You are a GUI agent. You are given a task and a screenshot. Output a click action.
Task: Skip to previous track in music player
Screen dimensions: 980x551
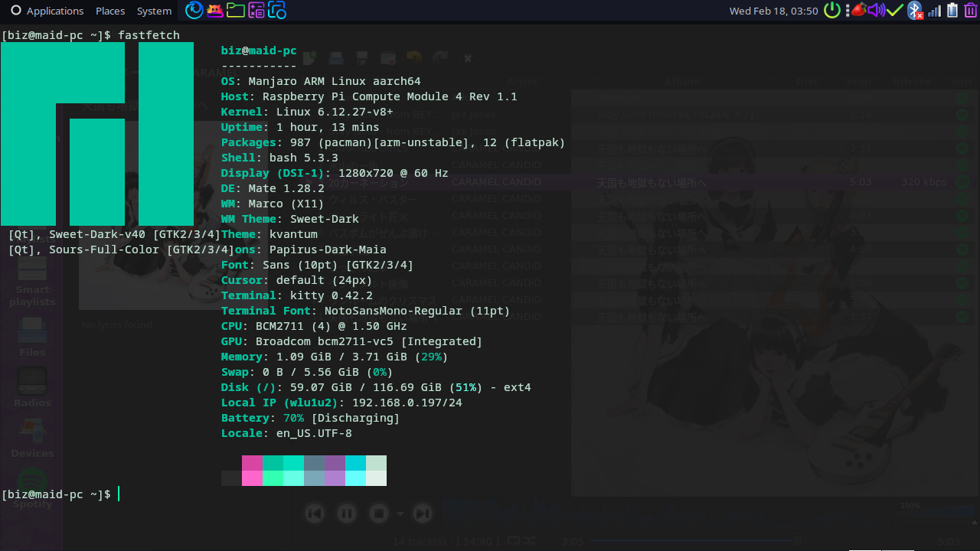point(315,513)
